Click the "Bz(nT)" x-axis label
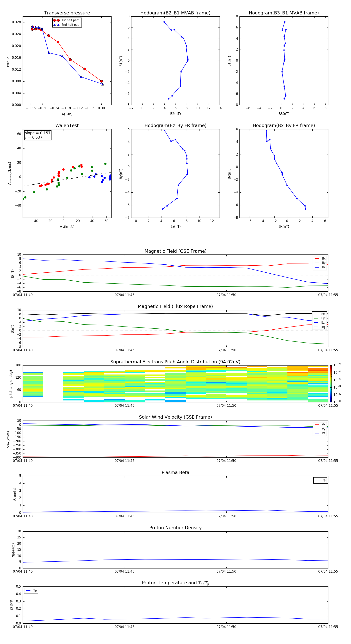The height and width of the screenshot is (644, 351). tap(175, 227)
